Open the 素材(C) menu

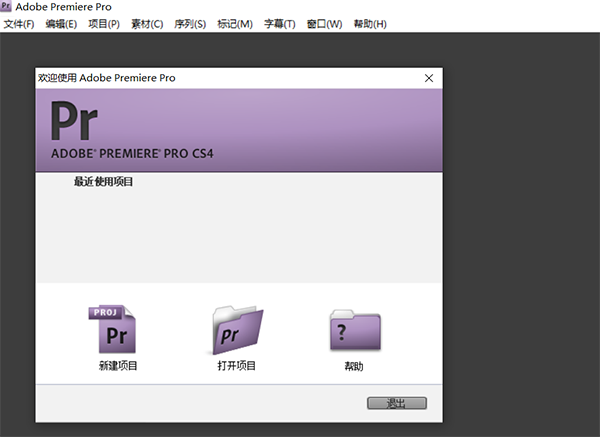147,24
